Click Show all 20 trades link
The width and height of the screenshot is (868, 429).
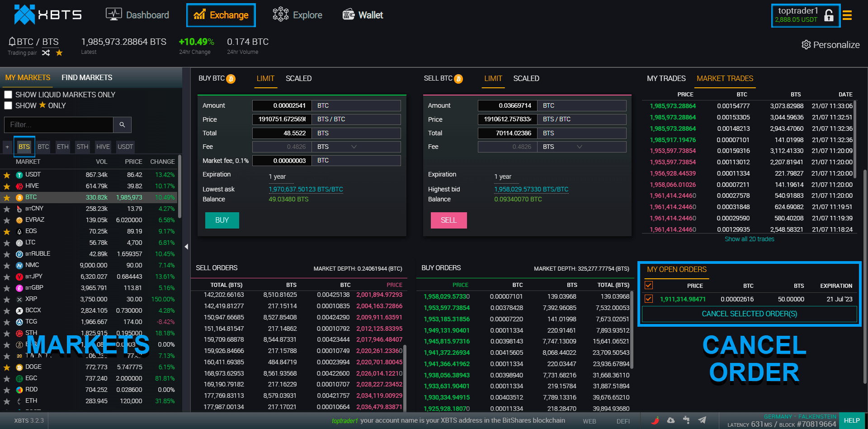(749, 239)
